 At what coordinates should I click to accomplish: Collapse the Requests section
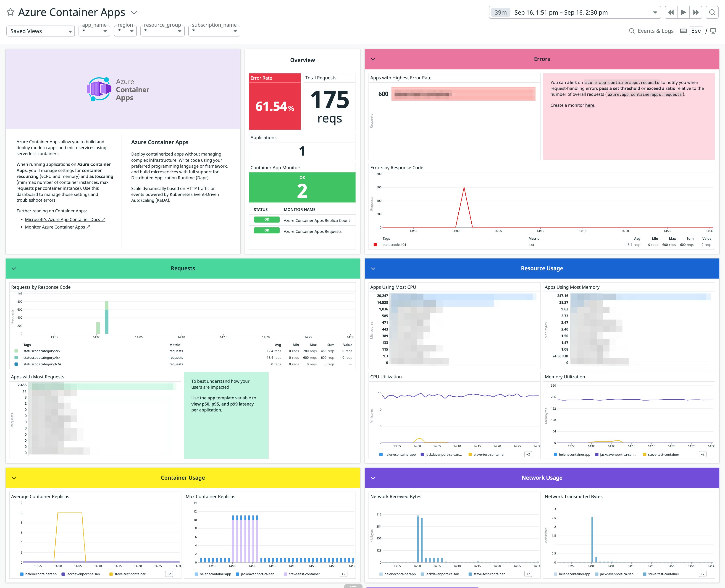tap(14, 268)
